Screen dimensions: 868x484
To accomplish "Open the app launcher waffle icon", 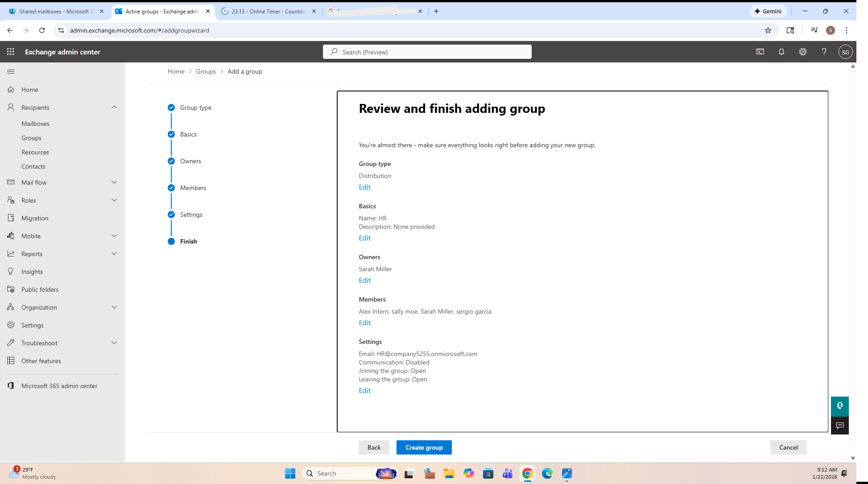I will (11, 52).
